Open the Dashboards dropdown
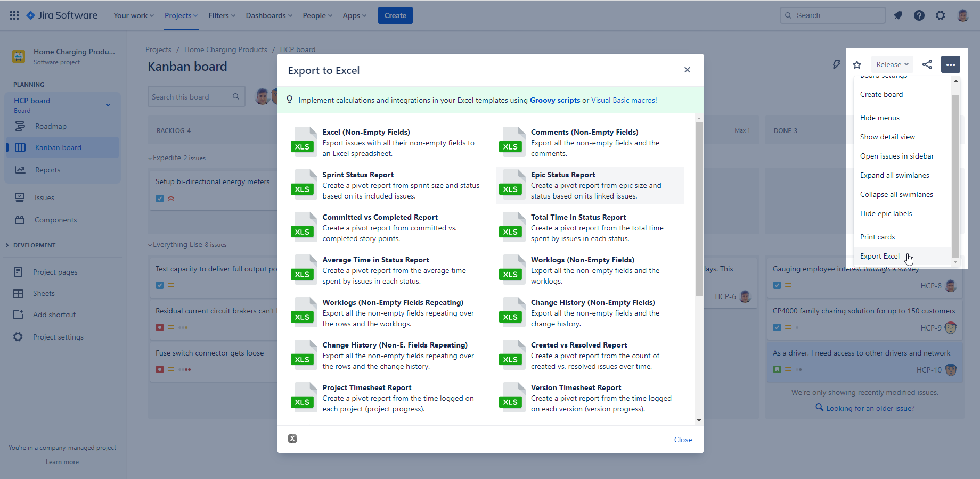This screenshot has width=980, height=479. pos(269,15)
